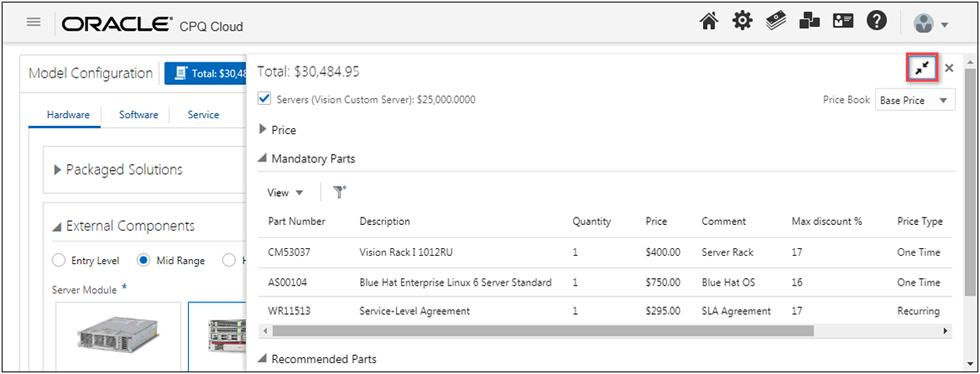Open the Price Book dropdown
Viewport: 980px width, 374px height.
click(x=914, y=100)
